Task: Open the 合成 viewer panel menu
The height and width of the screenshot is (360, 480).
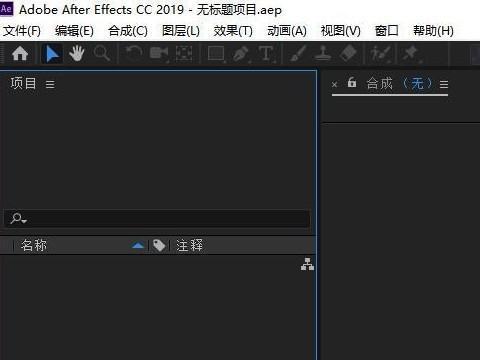Action: (443, 84)
